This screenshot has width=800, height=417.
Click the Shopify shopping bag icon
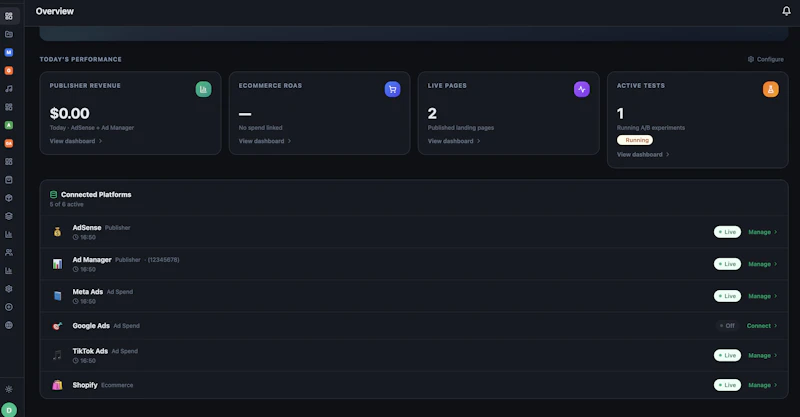coord(57,385)
